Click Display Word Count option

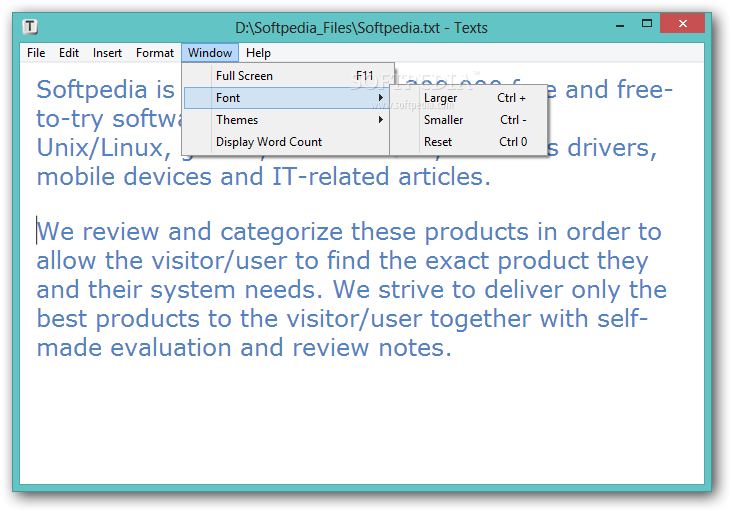click(287, 142)
